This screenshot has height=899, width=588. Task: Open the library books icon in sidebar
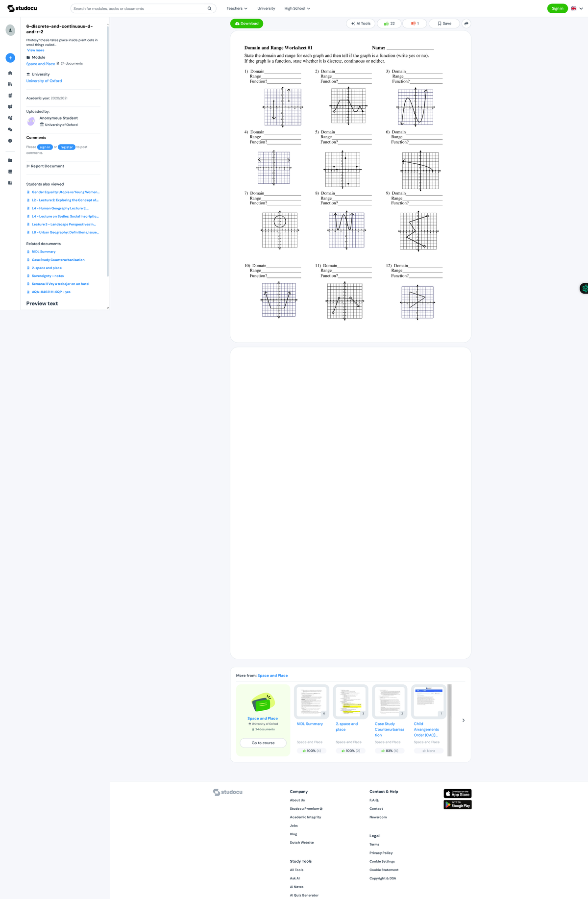[10, 84]
